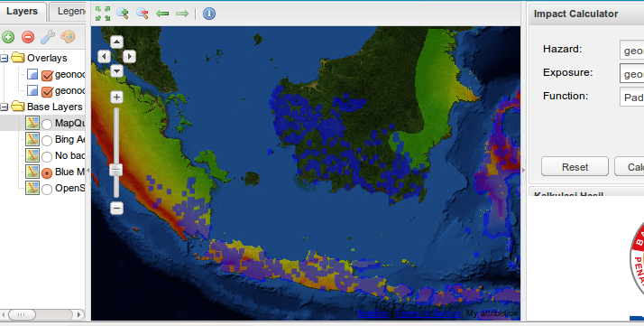
Task: Click the Kalkulasi Hasil panel header
Action: 586,192
